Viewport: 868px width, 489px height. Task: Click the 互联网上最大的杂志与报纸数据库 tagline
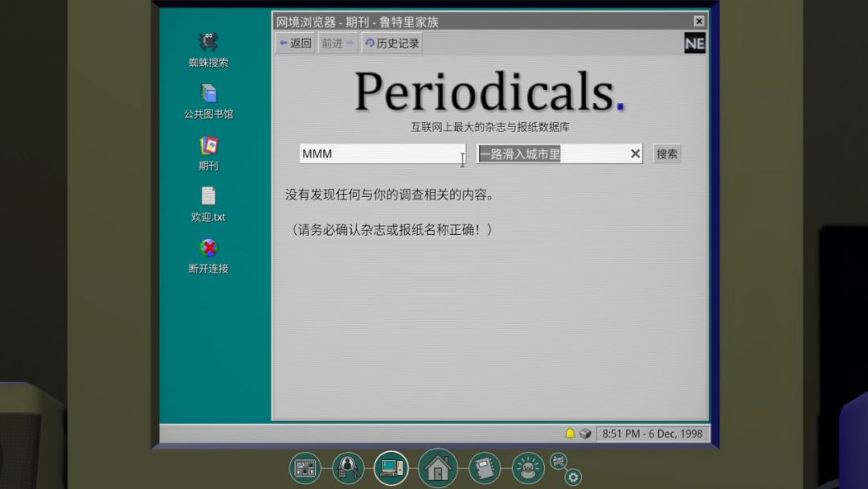click(x=490, y=127)
